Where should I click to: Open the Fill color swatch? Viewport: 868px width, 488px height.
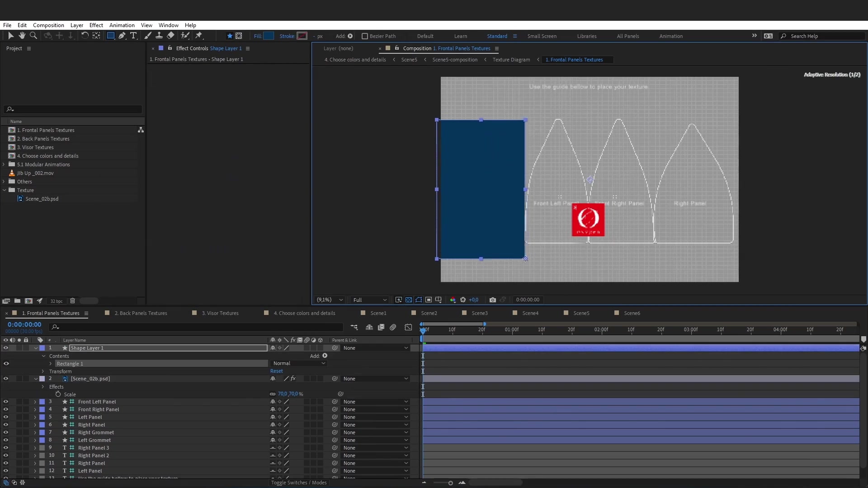[x=269, y=36]
